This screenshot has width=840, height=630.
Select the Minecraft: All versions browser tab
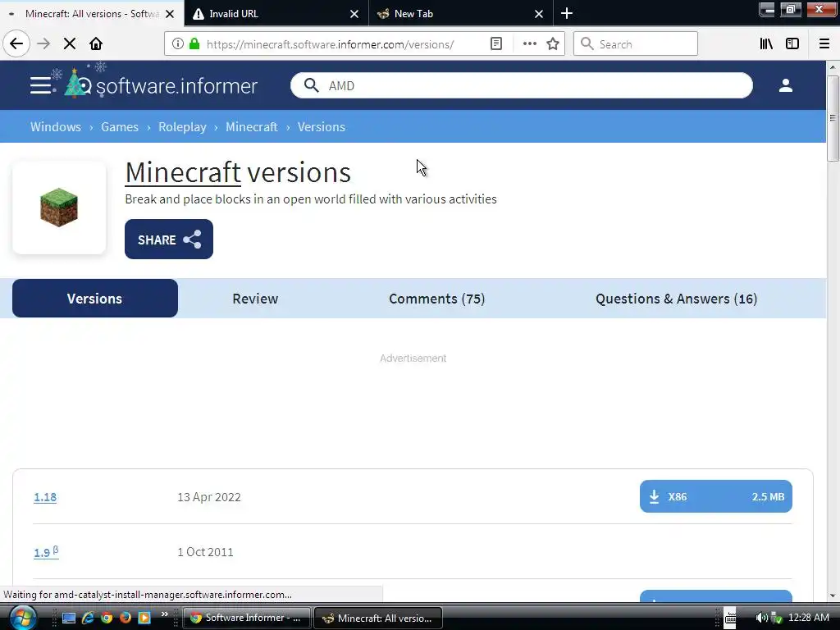[x=92, y=13]
